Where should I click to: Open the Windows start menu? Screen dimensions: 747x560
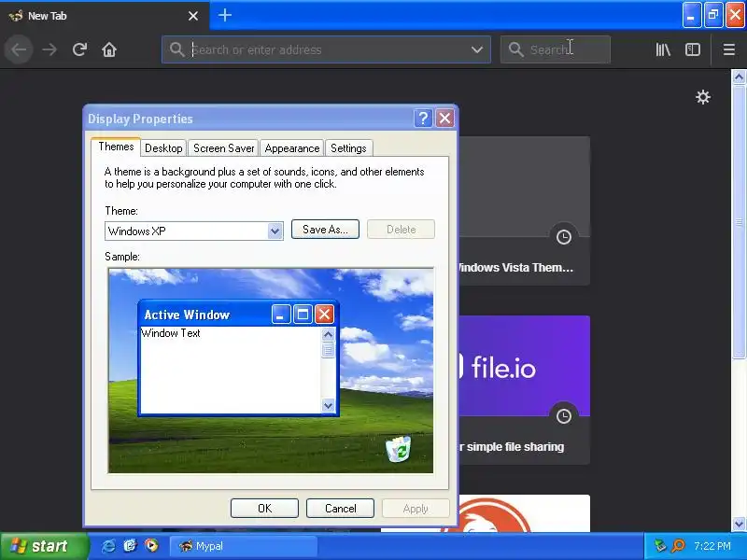click(44, 546)
